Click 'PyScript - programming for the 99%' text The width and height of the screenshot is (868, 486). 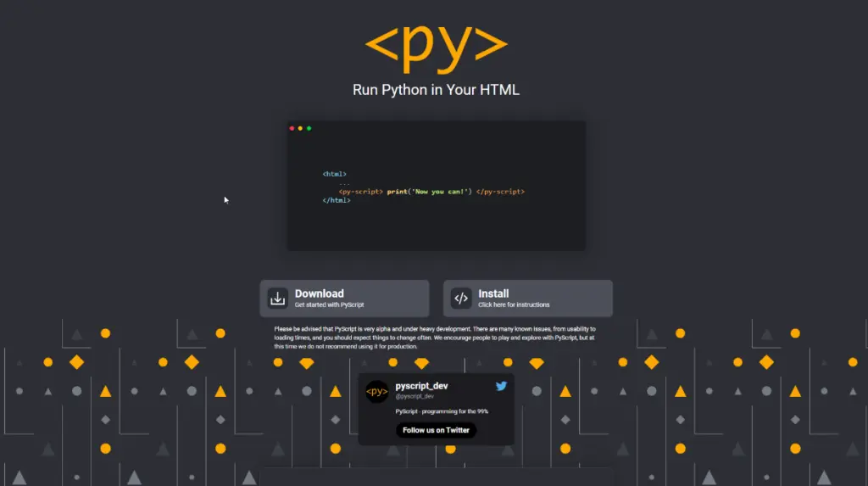[x=442, y=411]
